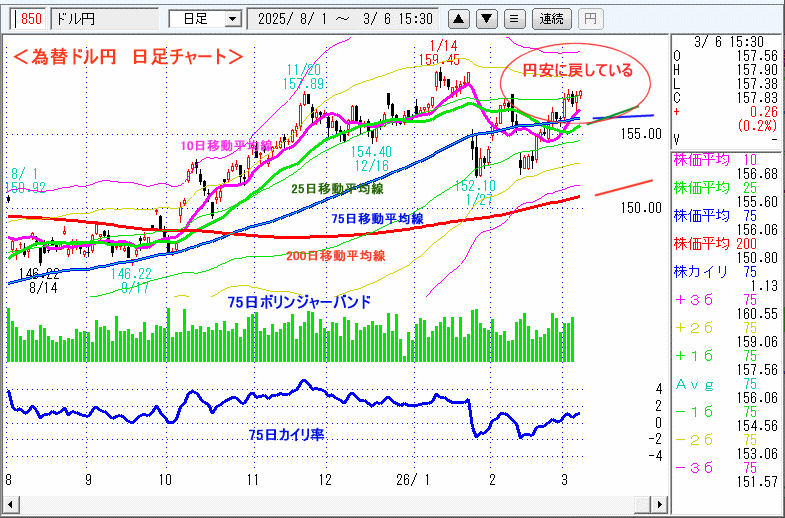Image resolution: width=785 pixels, height=518 pixels.
Task: Click the 1.13 deviation value
Action: tap(763, 286)
